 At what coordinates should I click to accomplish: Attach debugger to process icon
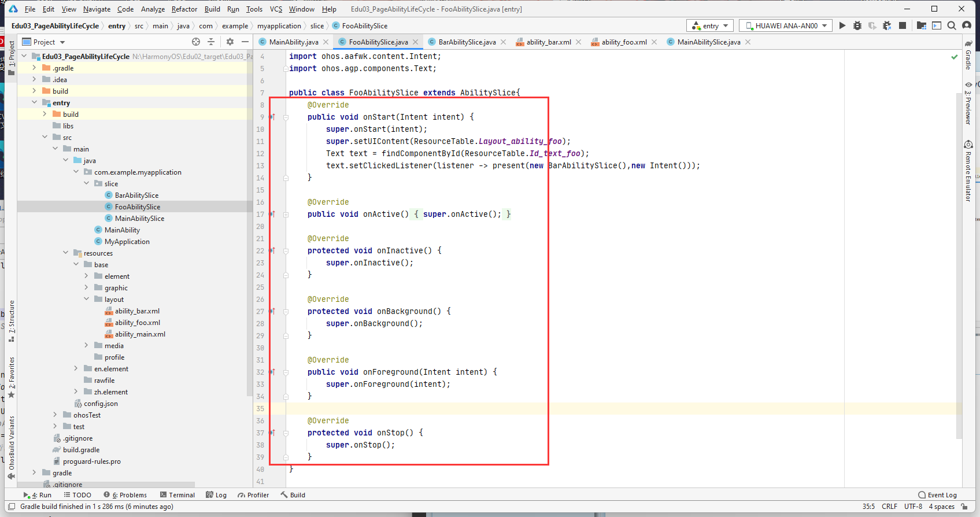887,25
